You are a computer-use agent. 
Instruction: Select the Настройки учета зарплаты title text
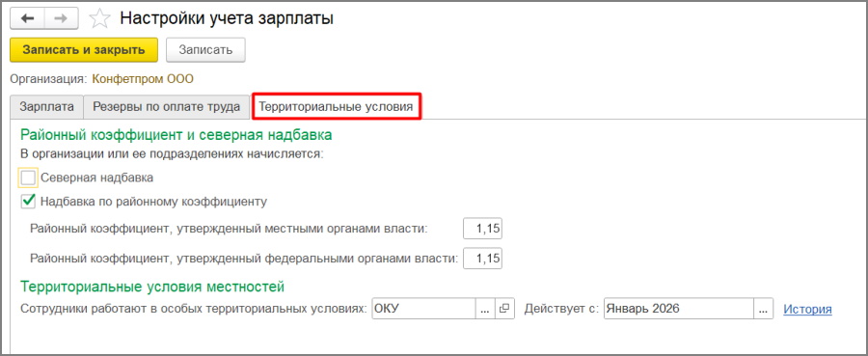pos(227,19)
